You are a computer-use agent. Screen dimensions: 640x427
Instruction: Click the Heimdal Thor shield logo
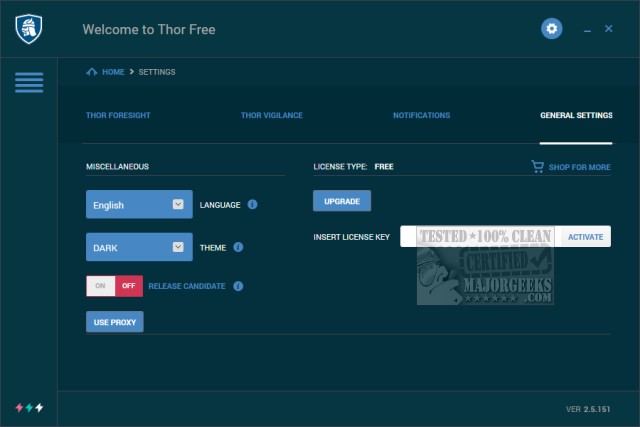pos(29,29)
